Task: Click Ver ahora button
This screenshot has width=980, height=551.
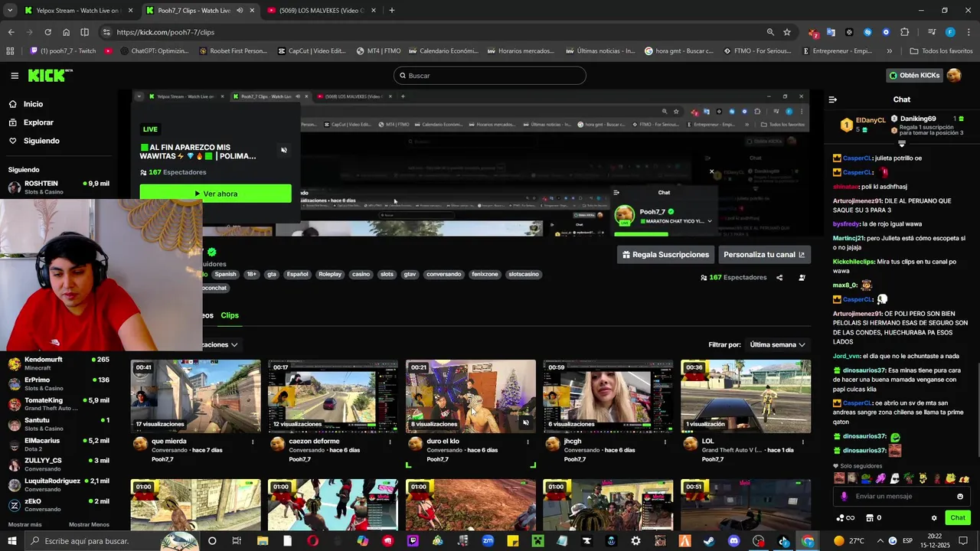Action: (x=215, y=194)
